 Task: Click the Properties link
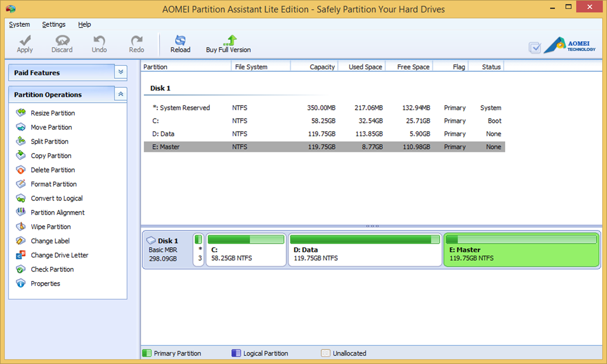[45, 283]
